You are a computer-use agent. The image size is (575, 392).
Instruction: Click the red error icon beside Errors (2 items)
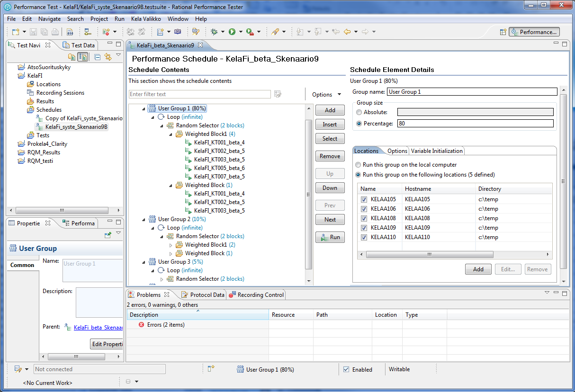click(142, 325)
